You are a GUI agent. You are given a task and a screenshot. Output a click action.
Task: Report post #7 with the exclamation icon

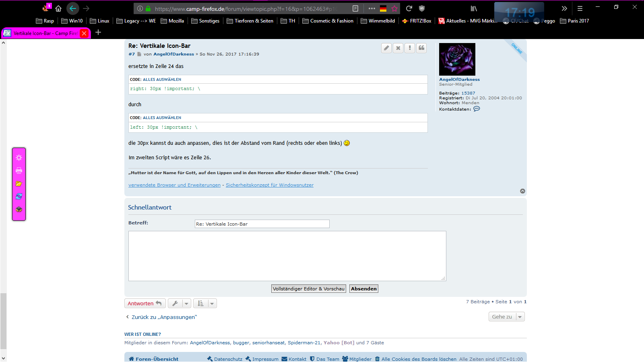tap(410, 48)
